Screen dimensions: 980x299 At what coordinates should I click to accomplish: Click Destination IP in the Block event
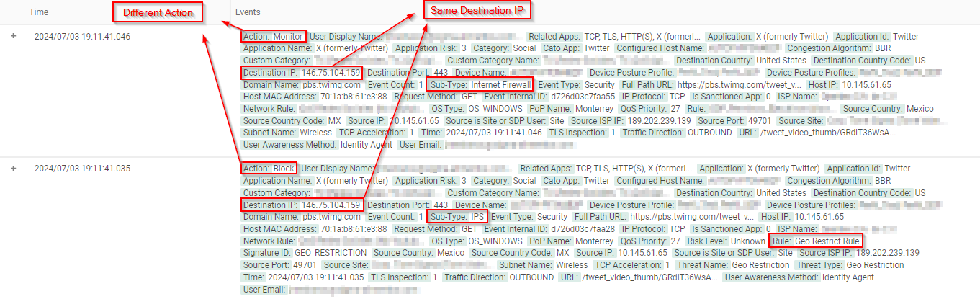[x=301, y=205]
